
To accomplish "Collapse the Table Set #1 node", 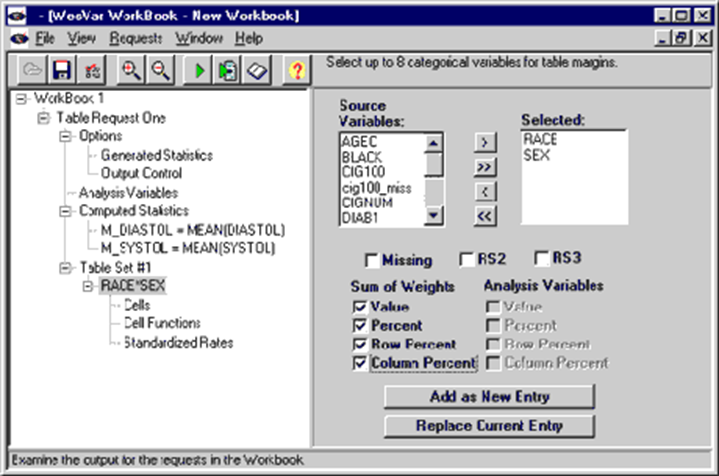I will 66,267.
